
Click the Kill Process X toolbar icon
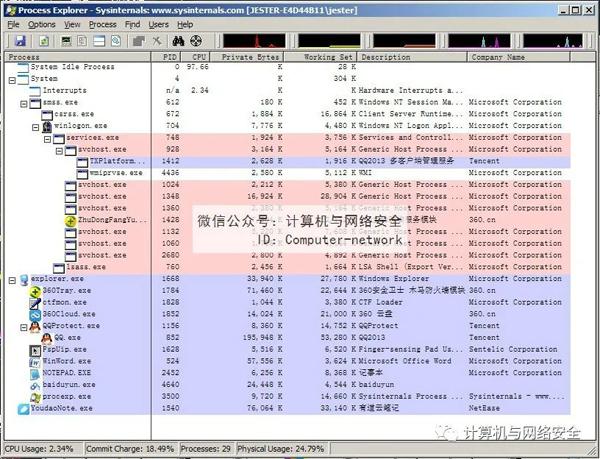[156, 40]
